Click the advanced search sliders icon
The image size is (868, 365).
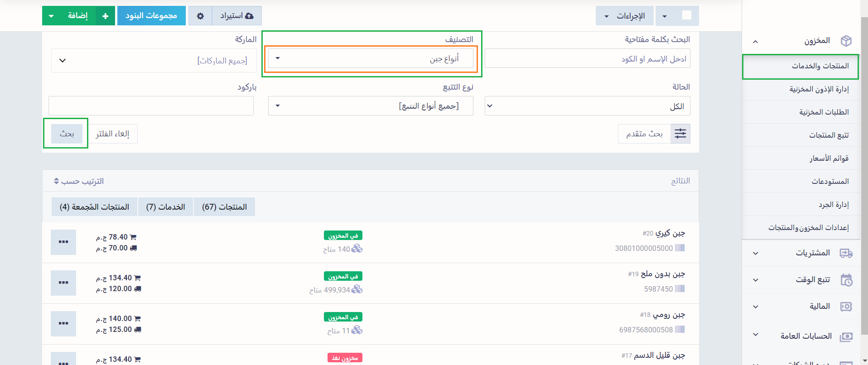point(680,134)
